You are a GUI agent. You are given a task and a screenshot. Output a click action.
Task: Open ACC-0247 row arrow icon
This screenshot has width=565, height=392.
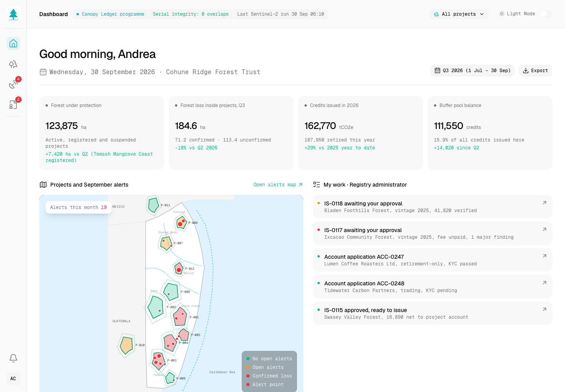tap(544, 256)
